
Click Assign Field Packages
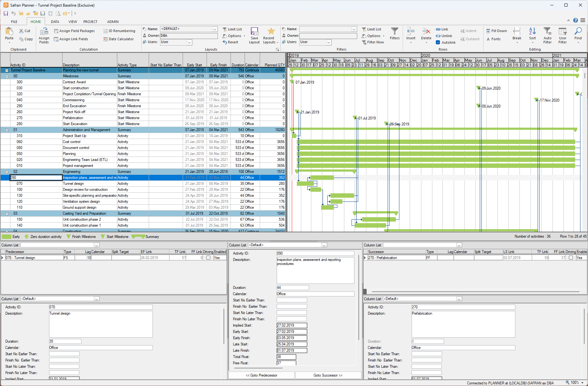pos(75,31)
